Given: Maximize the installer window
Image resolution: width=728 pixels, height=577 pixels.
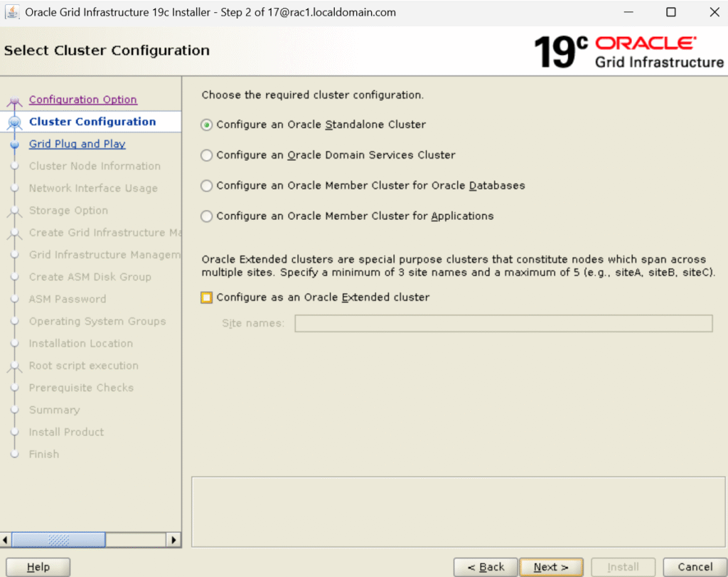Looking at the screenshot, I should pyautogui.click(x=671, y=12).
